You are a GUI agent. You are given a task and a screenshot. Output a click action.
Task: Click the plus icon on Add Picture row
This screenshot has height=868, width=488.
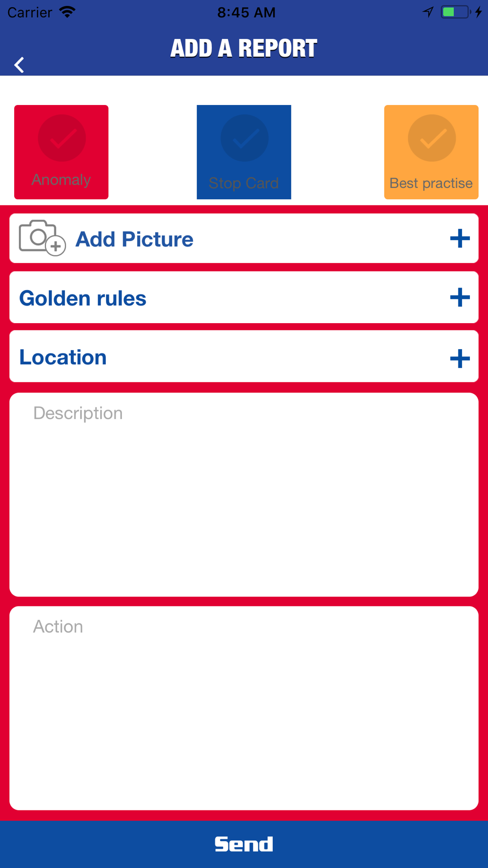[460, 239]
